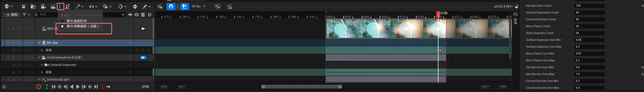Jump to sequence end

click(x=96, y=87)
